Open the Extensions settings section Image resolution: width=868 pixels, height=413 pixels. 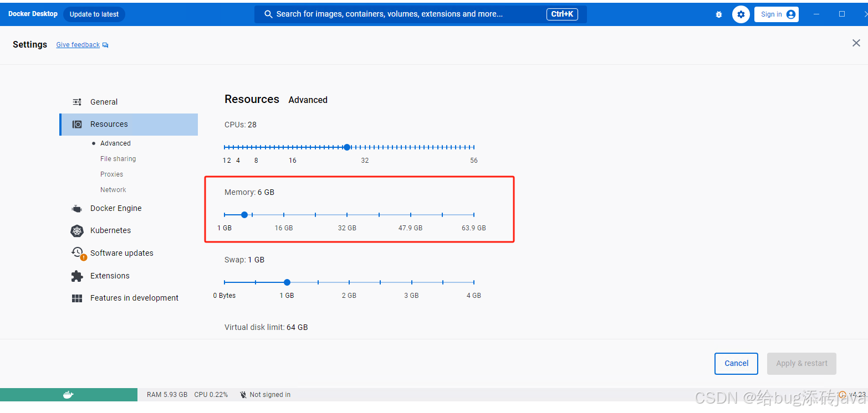(110, 275)
